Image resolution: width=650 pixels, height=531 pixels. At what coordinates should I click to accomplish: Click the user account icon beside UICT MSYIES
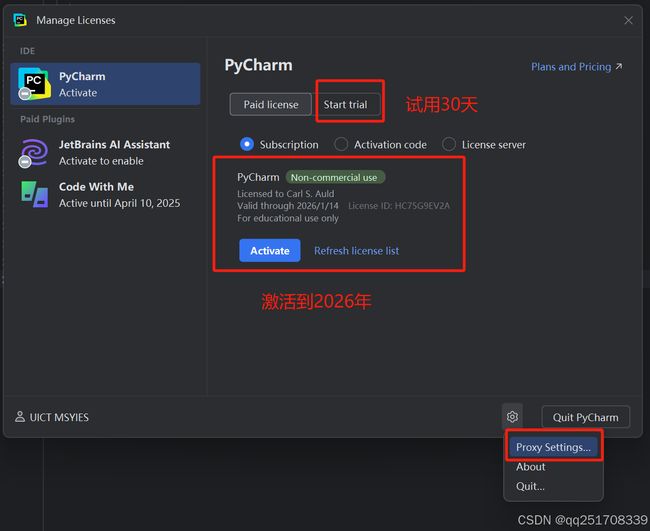coord(19,417)
